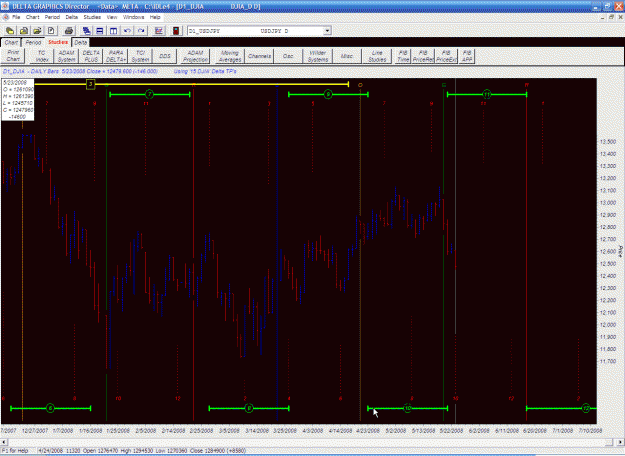Click the Misc studies button
The image size is (625, 456).
347,56
